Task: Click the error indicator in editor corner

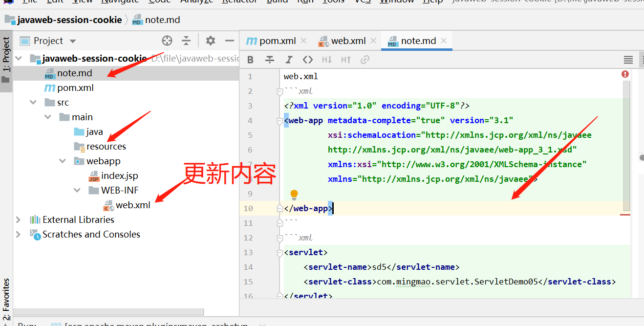Action: point(625,74)
